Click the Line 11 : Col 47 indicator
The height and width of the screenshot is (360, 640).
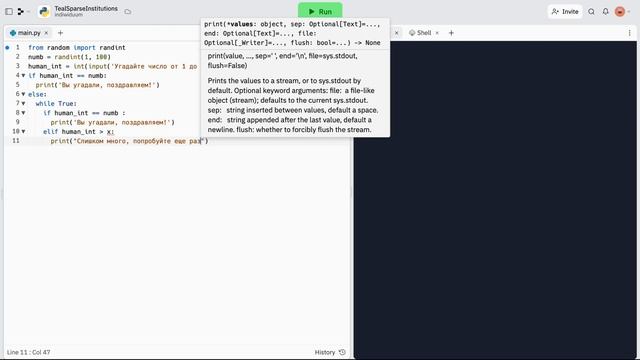coord(29,352)
